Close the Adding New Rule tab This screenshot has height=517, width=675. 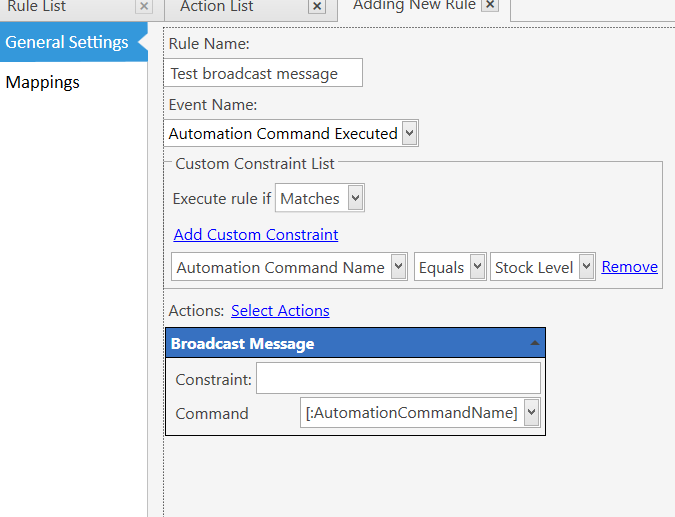tap(490, 4)
